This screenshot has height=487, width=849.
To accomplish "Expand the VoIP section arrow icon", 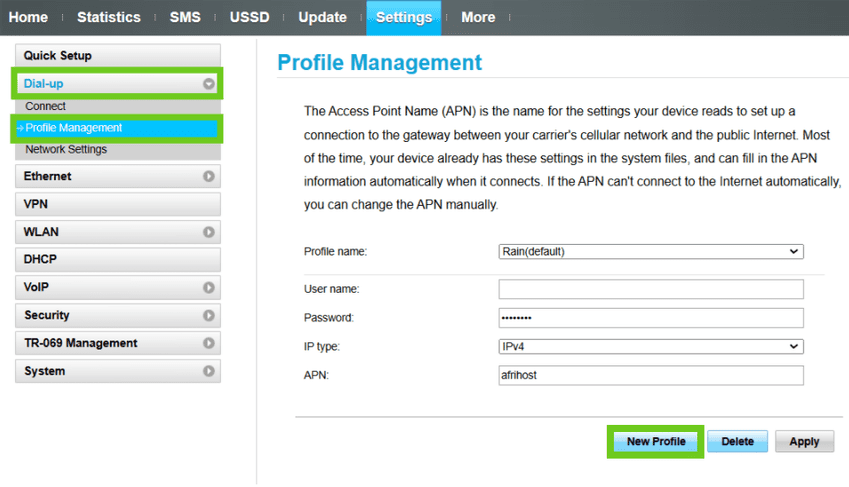I will pos(209,287).
